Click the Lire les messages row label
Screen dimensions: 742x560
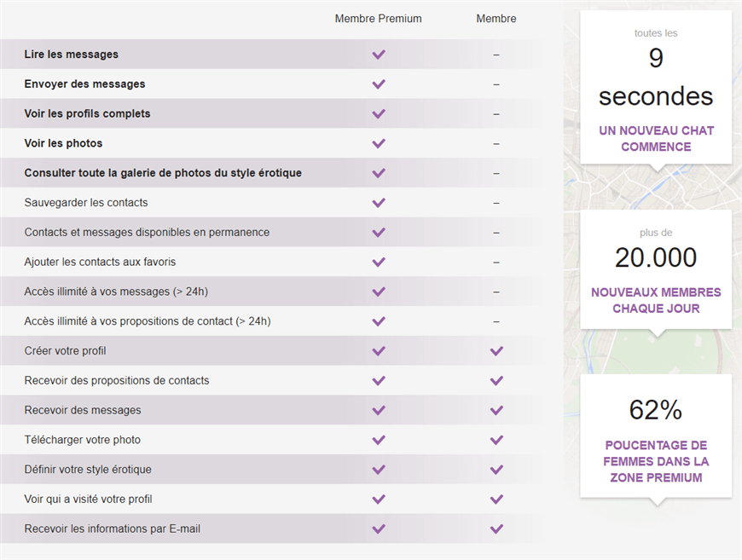(x=72, y=55)
